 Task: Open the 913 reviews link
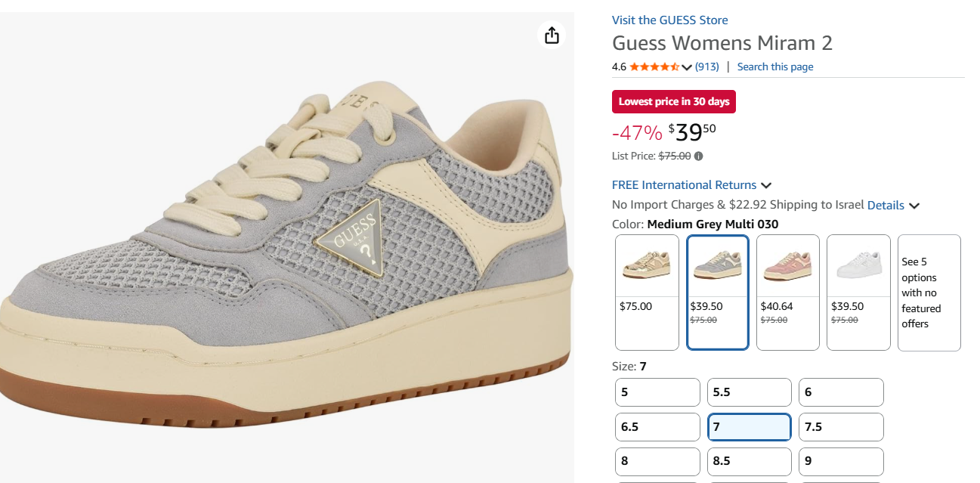[x=707, y=67]
